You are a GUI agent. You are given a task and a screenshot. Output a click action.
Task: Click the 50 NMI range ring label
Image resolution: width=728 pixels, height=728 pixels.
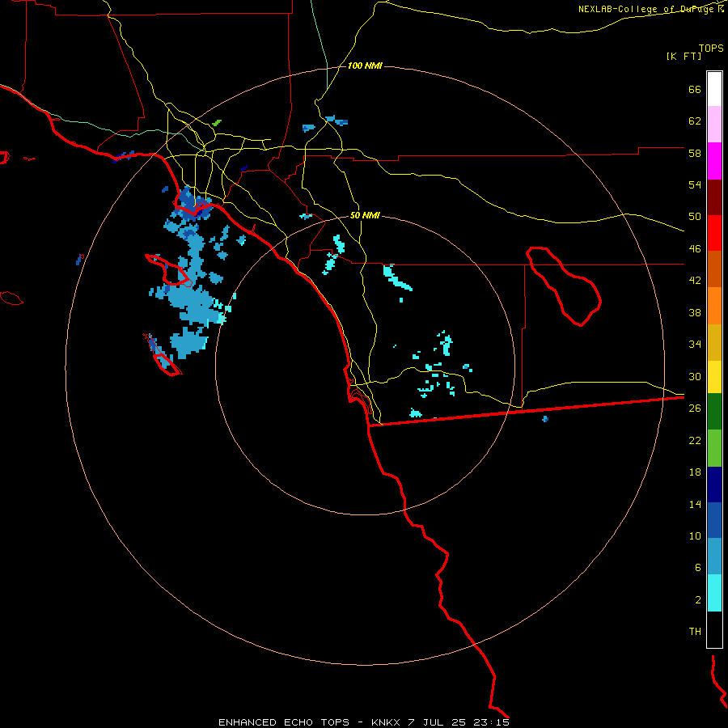point(365,215)
